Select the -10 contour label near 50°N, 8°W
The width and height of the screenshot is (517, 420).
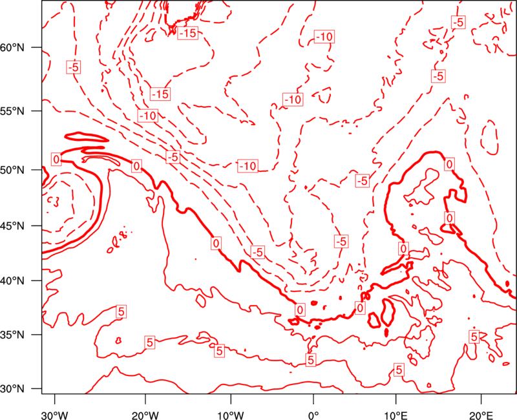click(x=248, y=166)
